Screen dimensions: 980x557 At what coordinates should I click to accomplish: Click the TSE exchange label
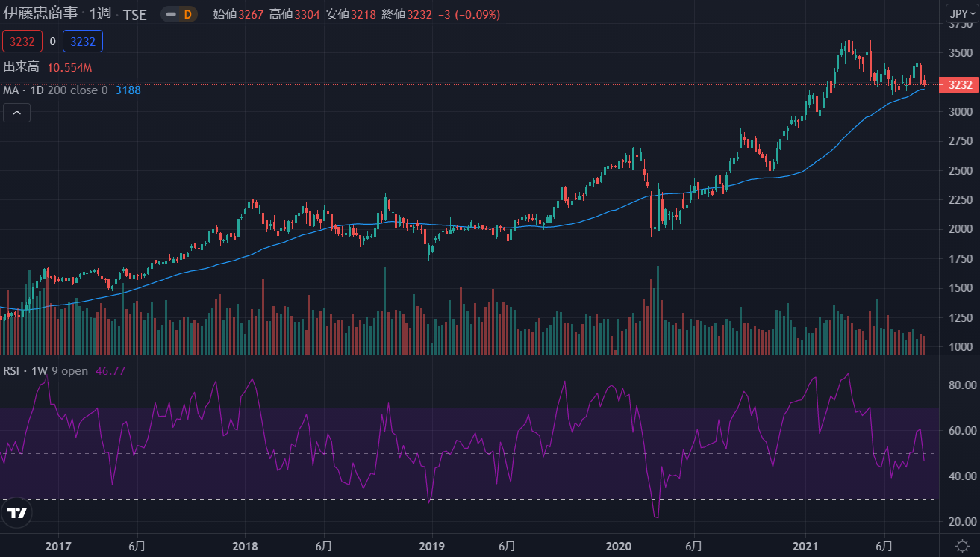tap(134, 14)
